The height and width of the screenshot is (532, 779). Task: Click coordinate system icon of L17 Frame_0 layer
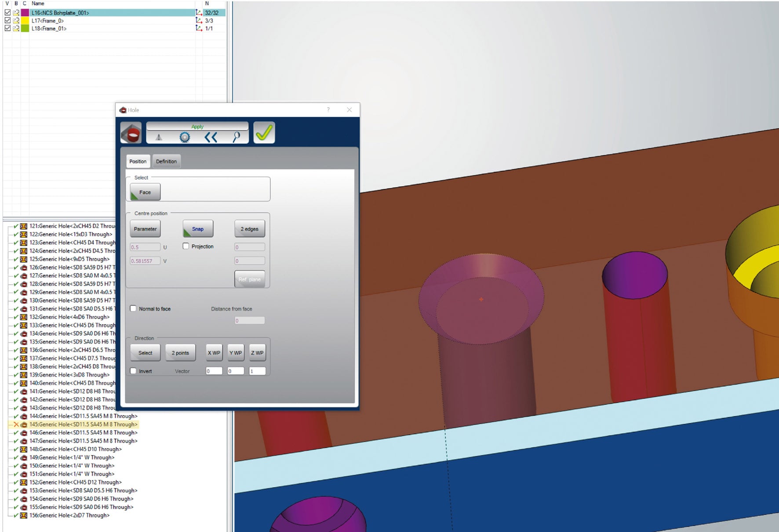199,21
